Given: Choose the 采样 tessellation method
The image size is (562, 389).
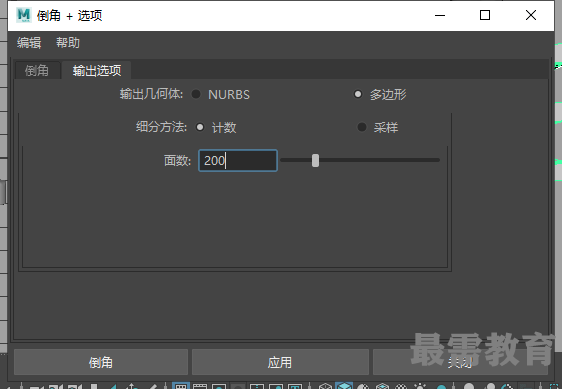Looking at the screenshot, I should tap(362, 127).
